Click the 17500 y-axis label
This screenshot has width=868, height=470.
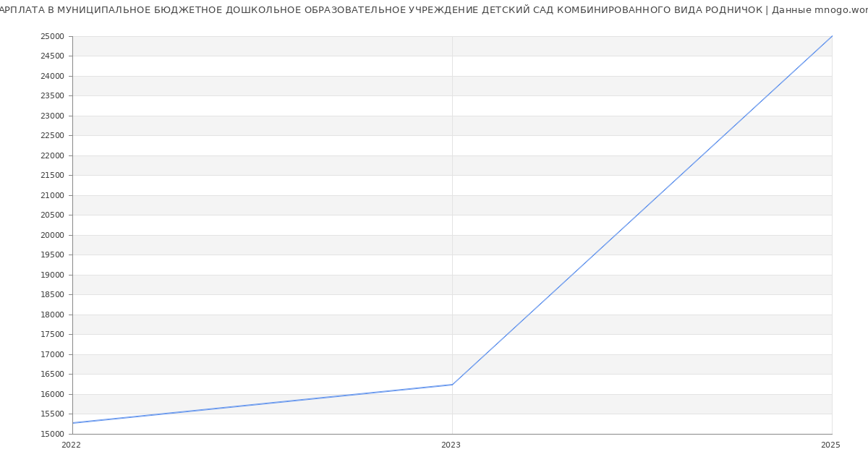(53, 335)
